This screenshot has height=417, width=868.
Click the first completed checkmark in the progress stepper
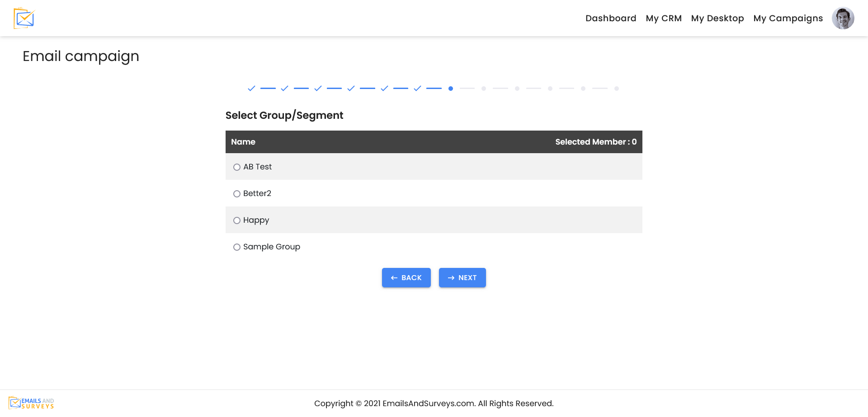click(252, 89)
